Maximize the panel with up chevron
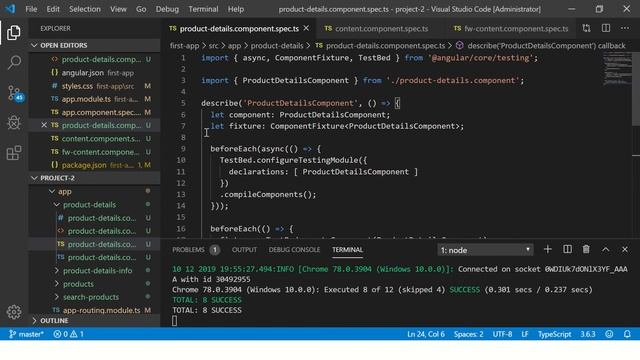The height and width of the screenshot is (360, 640). pos(606,249)
